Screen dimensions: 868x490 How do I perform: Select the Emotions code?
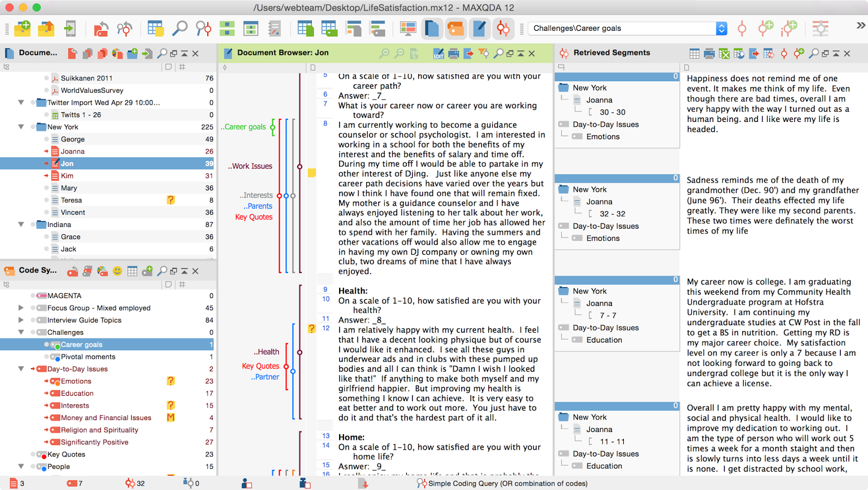pos(76,381)
